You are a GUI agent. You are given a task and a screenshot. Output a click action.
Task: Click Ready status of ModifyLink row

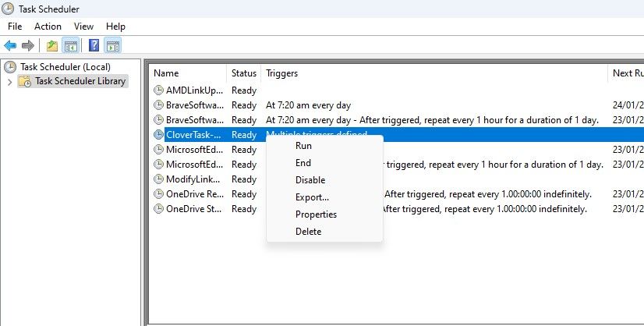(244, 179)
